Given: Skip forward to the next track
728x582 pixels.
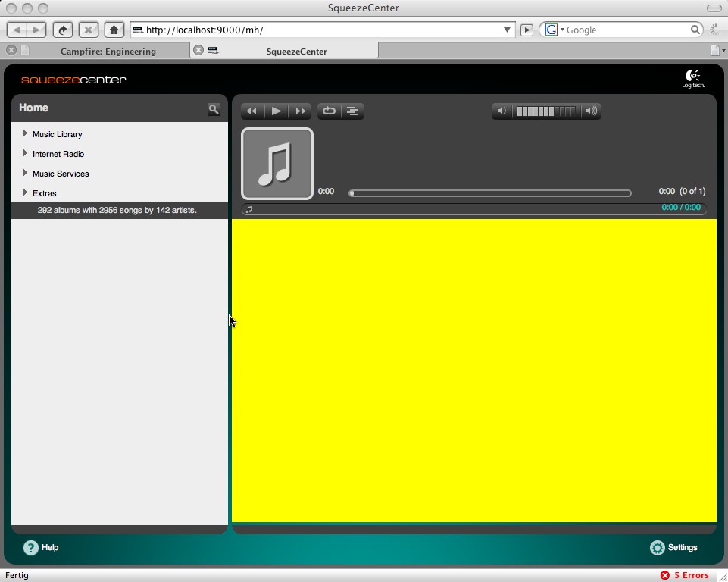Looking at the screenshot, I should (x=300, y=111).
